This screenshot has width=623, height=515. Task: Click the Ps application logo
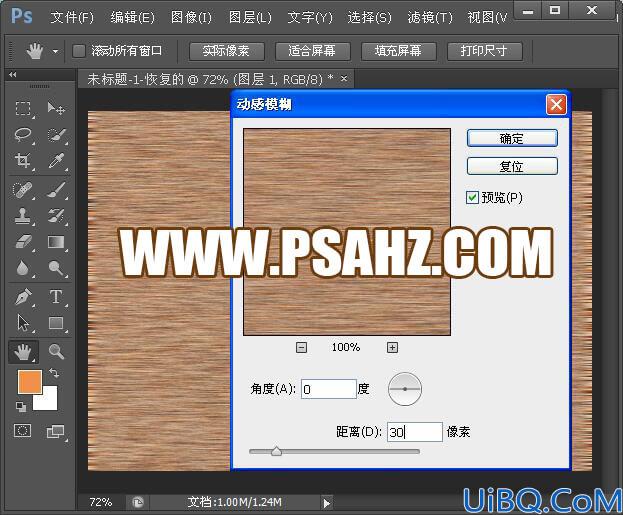(22, 16)
